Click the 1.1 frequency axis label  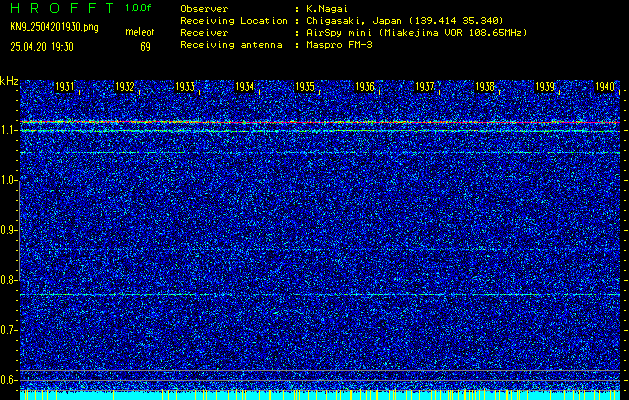coord(8,130)
